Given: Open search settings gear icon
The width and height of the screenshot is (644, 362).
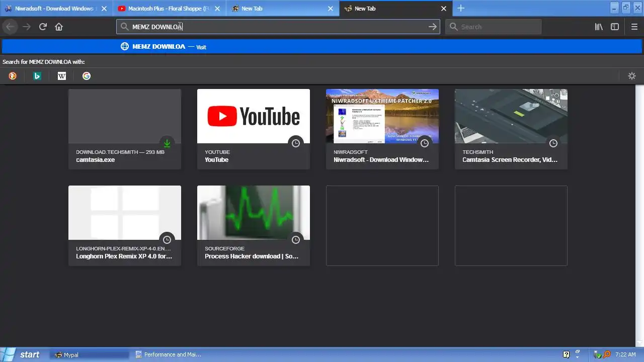Looking at the screenshot, I should click(x=632, y=76).
